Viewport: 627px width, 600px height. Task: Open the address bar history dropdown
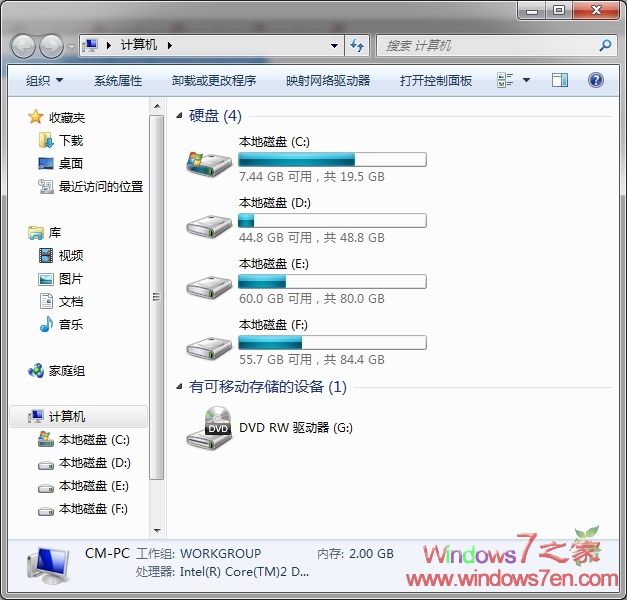point(334,46)
